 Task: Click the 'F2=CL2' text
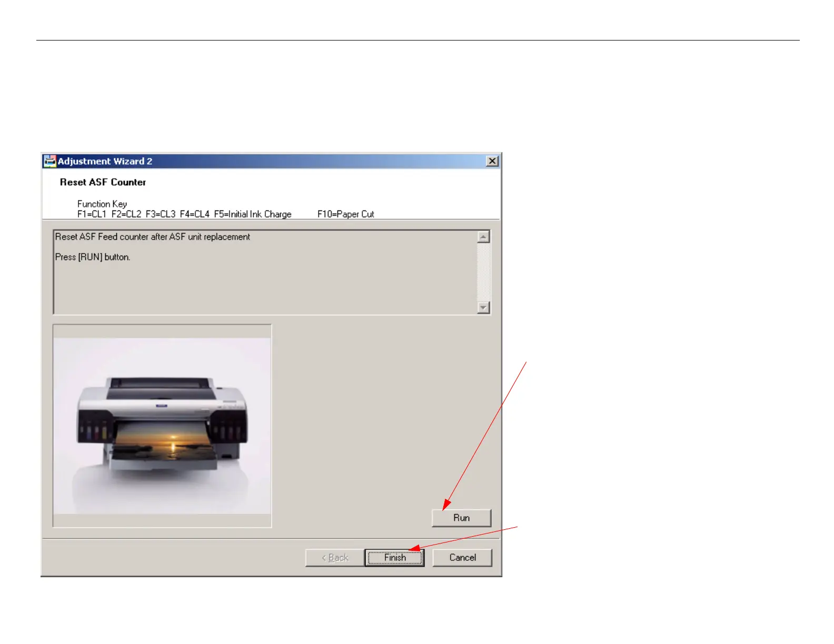[x=126, y=214]
